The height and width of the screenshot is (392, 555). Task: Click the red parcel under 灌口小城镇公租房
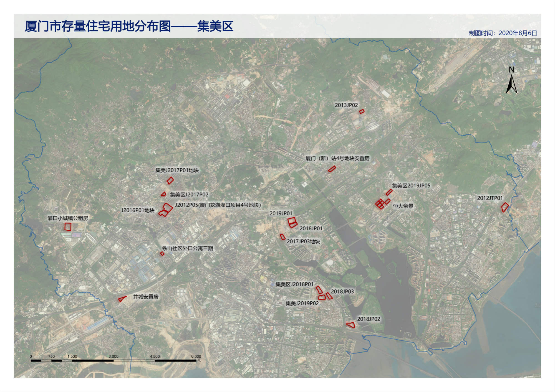coord(68,227)
